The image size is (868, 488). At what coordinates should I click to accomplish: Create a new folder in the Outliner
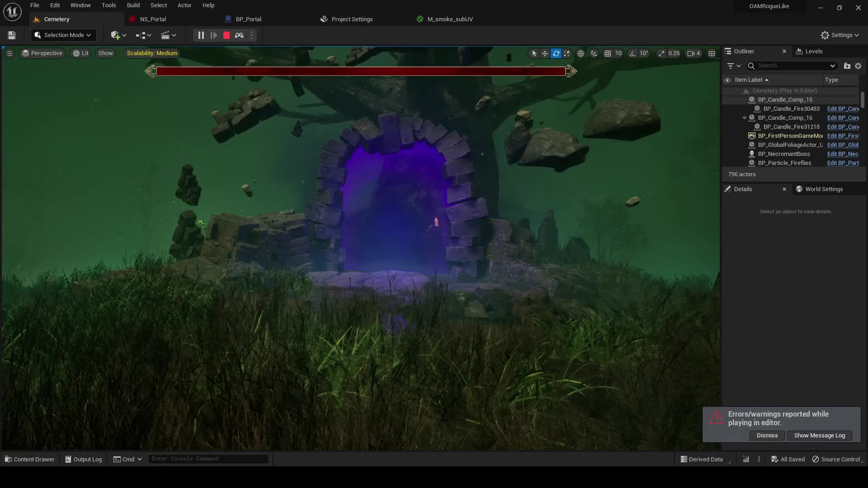847,66
